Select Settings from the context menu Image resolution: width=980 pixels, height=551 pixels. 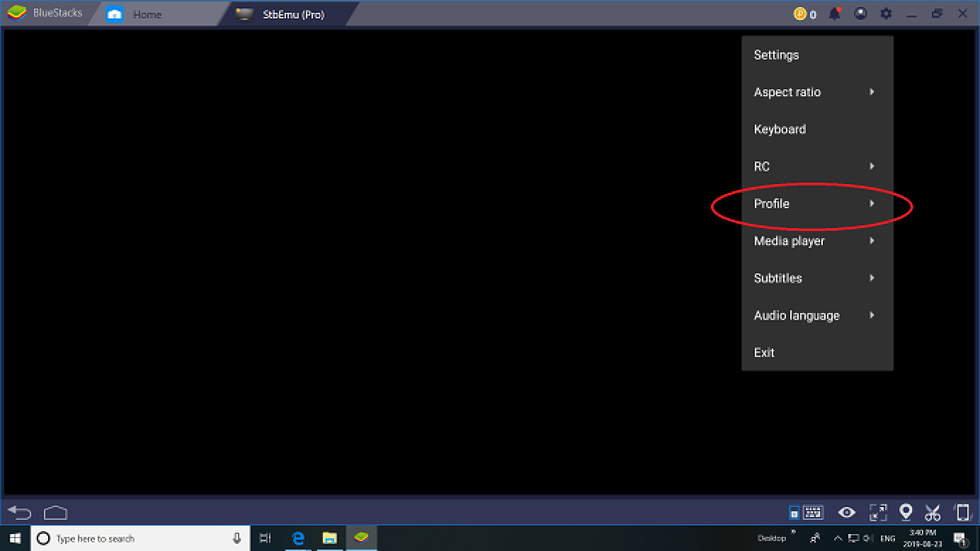(x=776, y=55)
